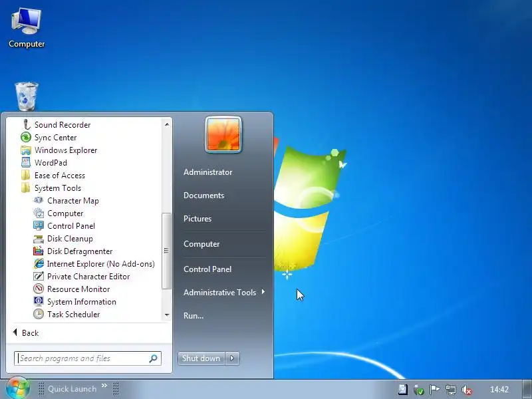Click the Action Center flag icon

coord(434,390)
